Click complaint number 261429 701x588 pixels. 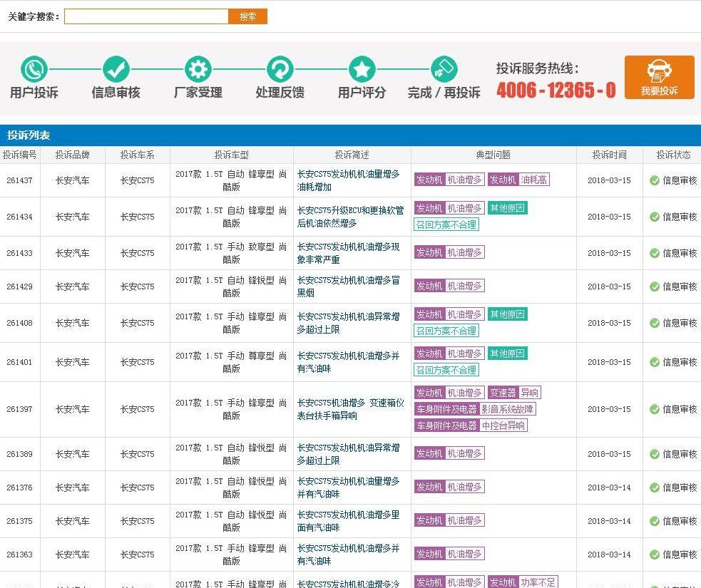tap(20, 287)
